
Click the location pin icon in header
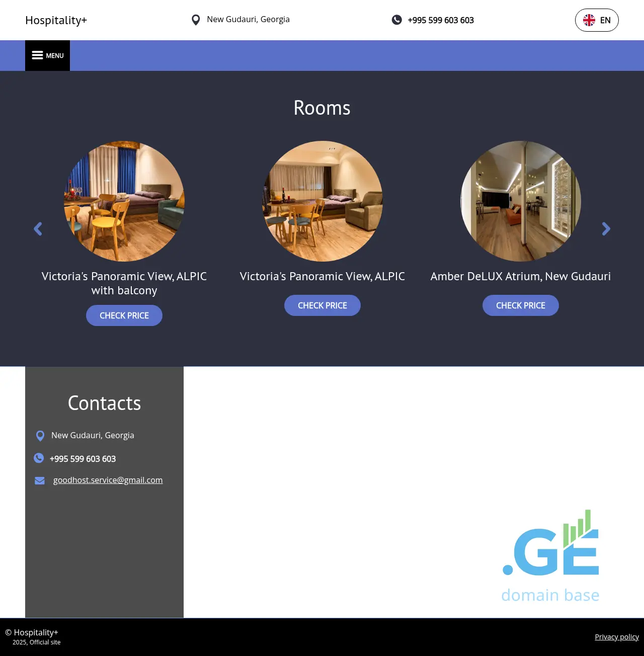click(x=196, y=20)
